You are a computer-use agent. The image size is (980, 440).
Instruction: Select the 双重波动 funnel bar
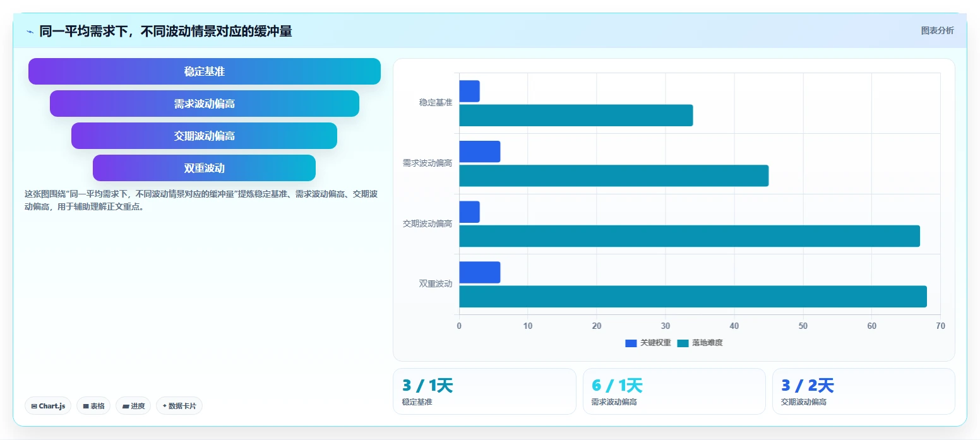click(x=205, y=168)
